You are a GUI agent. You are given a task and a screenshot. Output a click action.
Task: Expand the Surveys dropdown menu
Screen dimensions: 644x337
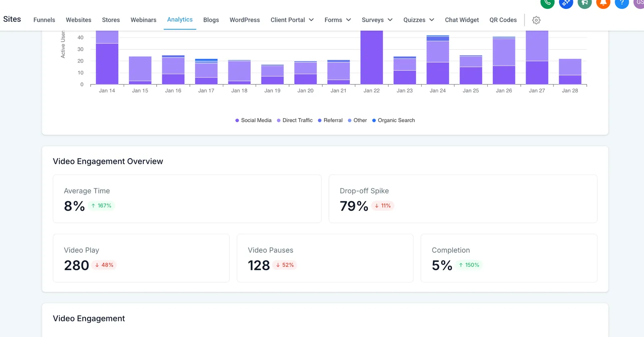(x=377, y=20)
